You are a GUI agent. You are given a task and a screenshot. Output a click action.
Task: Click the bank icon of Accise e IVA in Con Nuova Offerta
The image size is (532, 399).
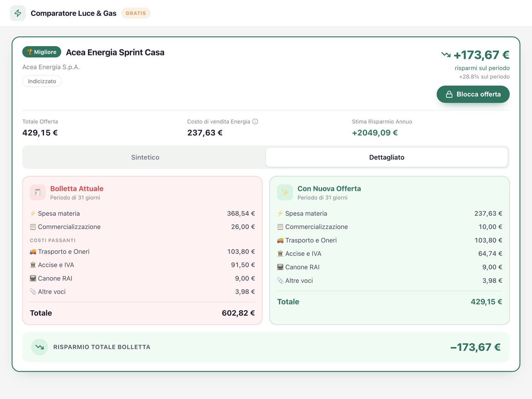pyautogui.click(x=280, y=253)
